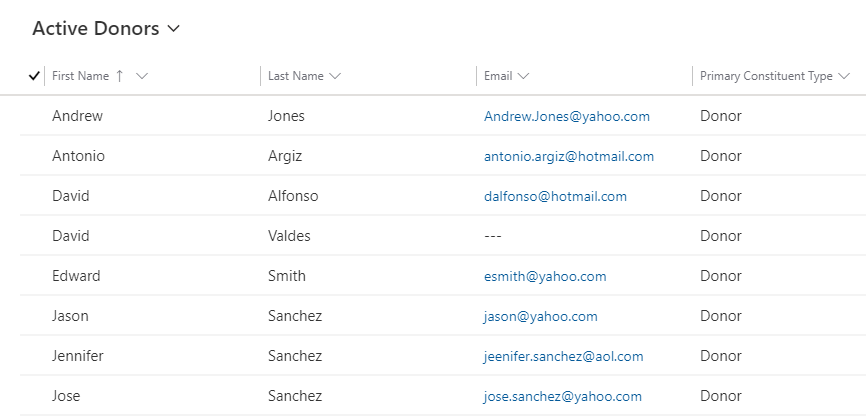This screenshot has width=866, height=417.
Task: Expand Primary Constituent Type column chevron
Action: click(845, 76)
